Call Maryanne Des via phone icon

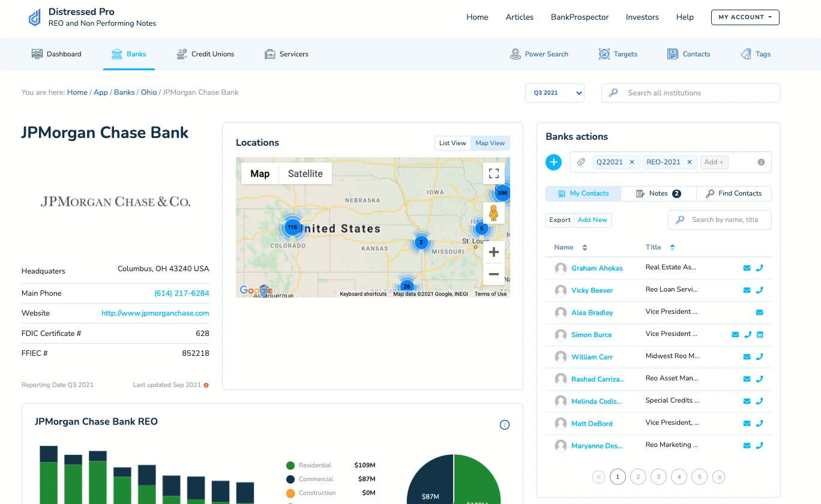tap(760, 446)
